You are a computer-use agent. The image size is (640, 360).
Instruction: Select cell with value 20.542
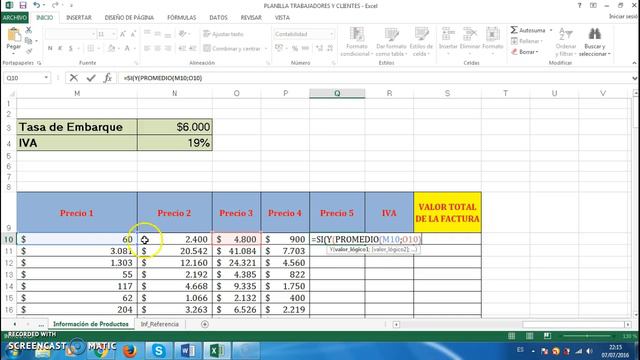175,251
